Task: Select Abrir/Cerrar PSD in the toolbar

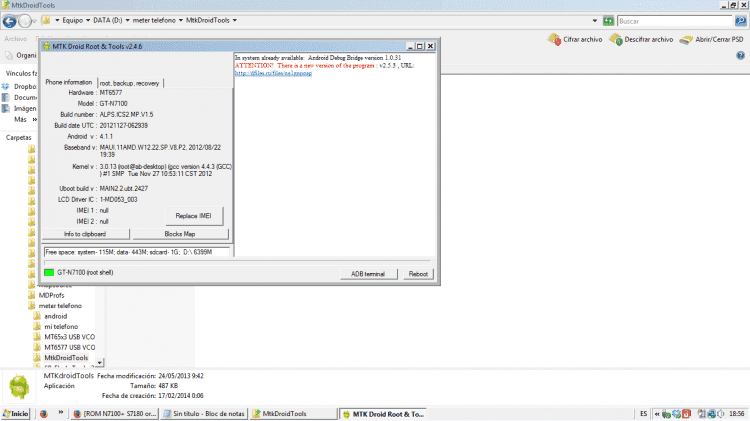Action: coord(711,39)
